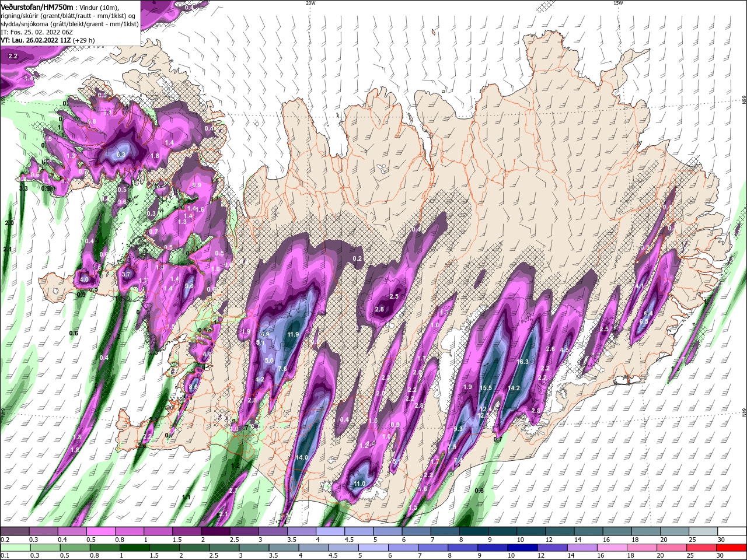Click the 3.7 precipitation value
This screenshot has width=747, height=560.
click(x=126, y=274)
